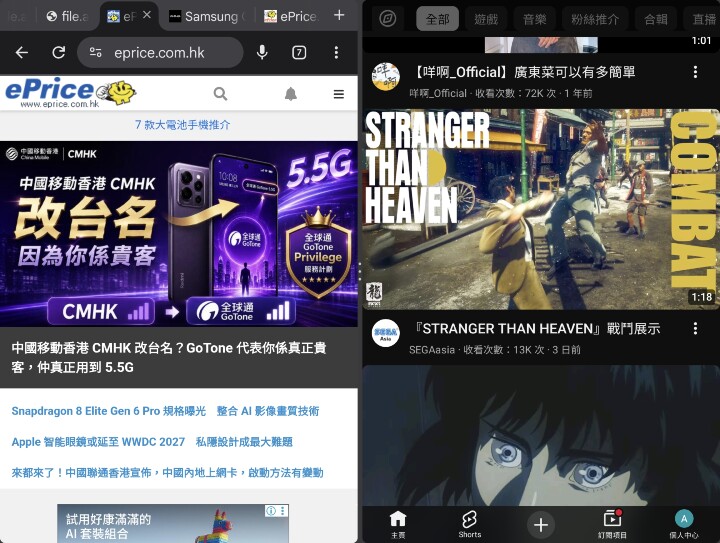Open ePrice hamburger menu
The height and width of the screenshot is (543, 720).
click(339, 94)
